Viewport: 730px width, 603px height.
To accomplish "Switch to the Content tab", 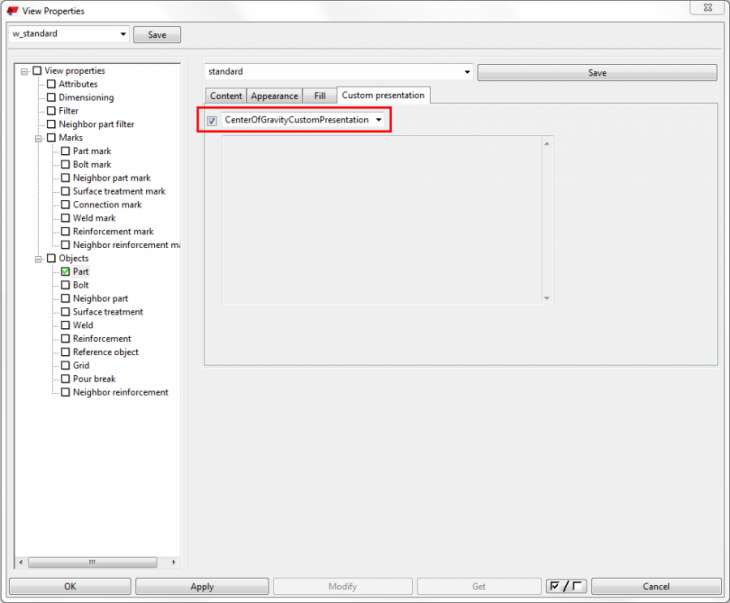I will tap(226, 96).
